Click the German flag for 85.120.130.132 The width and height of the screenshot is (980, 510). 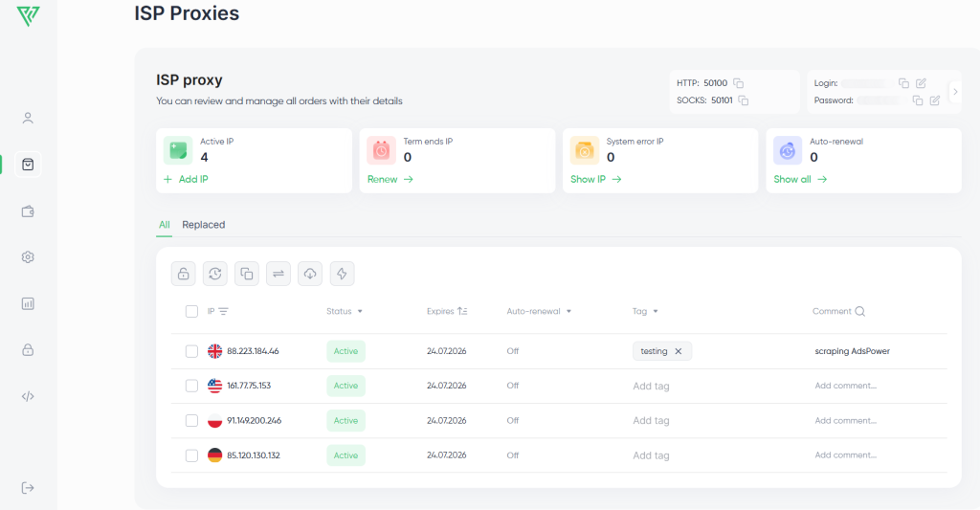(214, 455)
